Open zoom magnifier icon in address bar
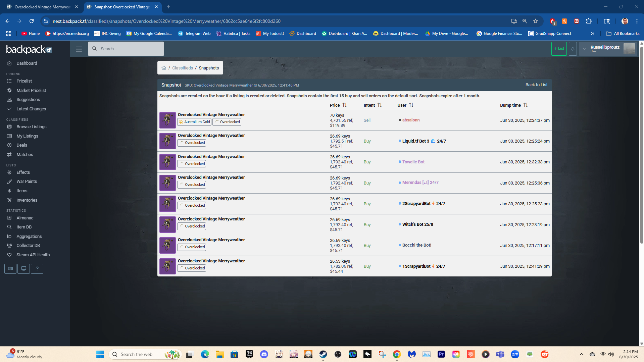Image resolution: width=644 pixels, height=362 pixels. click(525, 21)
